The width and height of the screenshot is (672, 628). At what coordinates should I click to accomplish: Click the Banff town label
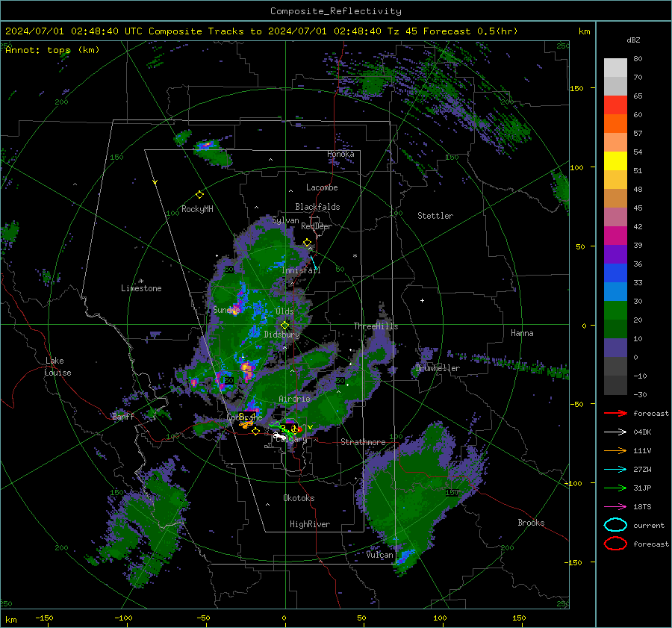click(123, 417)
